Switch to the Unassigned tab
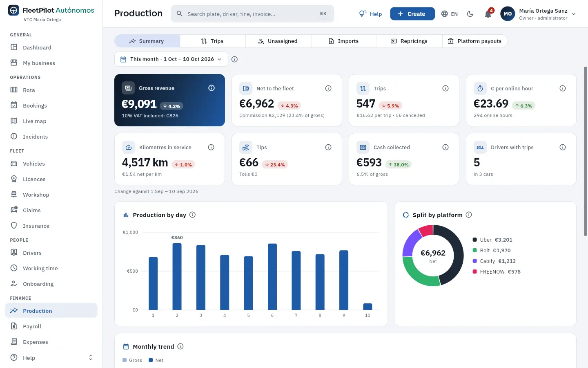Image resolution: width=588 pixels, height=368 pixels. pyautogui.click(x=278, y=41)
